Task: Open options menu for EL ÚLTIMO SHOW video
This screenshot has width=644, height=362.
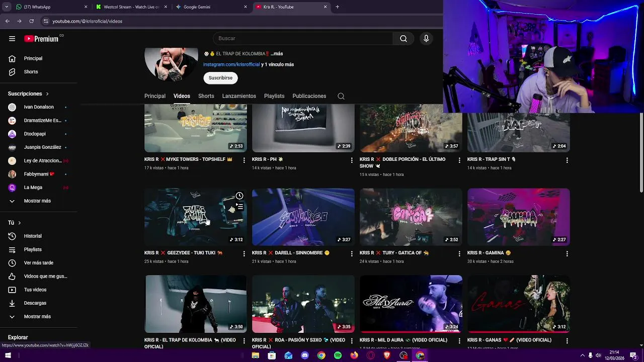Action: (x=459, y=160)
